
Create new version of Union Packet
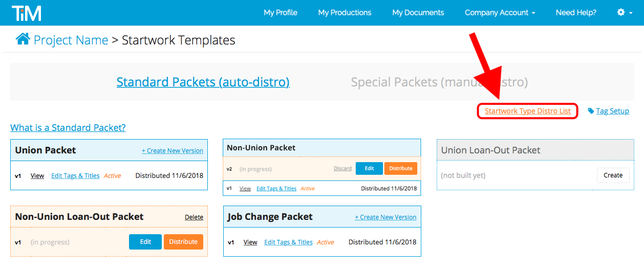tap(173, 151)
